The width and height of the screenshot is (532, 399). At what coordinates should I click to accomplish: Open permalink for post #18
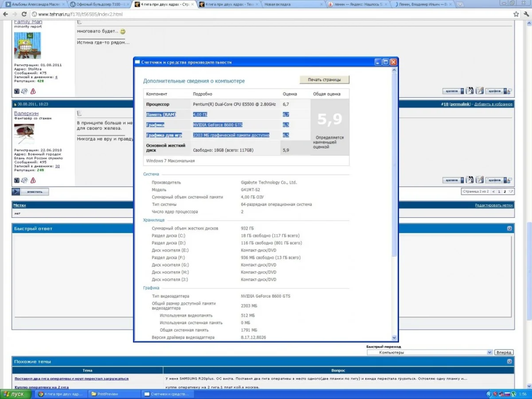coord(460,104)
